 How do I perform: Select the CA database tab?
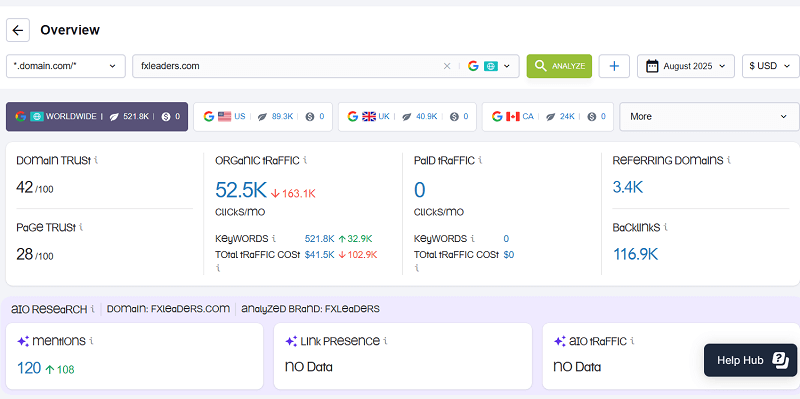click(548, 116)
